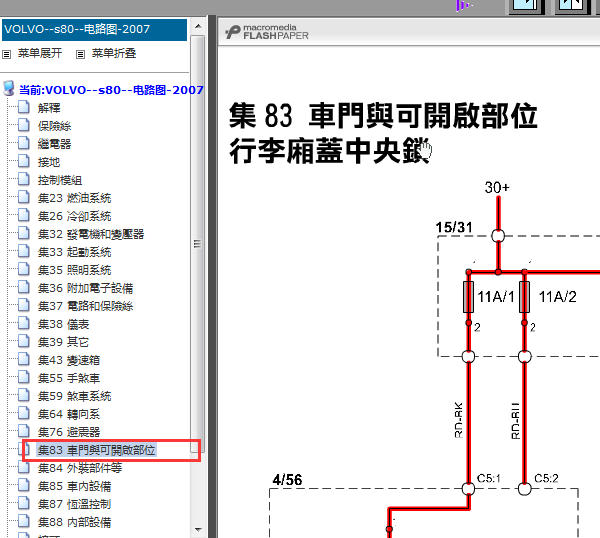This screenshot has width=600, height=538.
Task: Open 集35 照明系統 in the tree
Action: 75,270
